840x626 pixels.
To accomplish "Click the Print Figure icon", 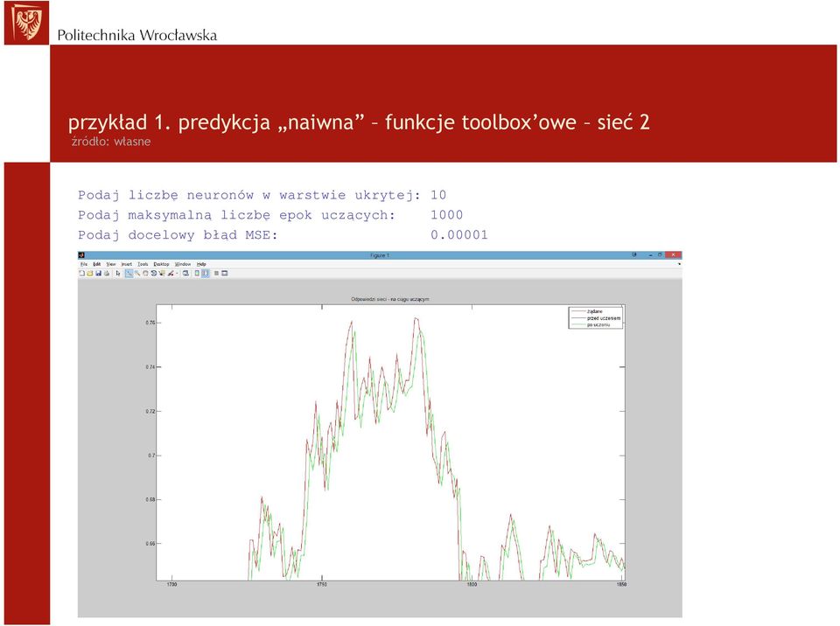I will tap(107, 273).
